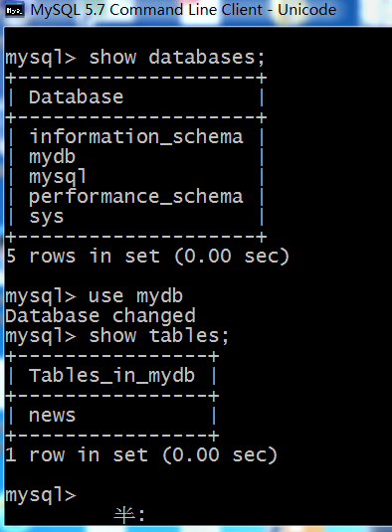Click the 'Unicode' text in the title bar
392x532 pixels.
[x=306, y=10]
